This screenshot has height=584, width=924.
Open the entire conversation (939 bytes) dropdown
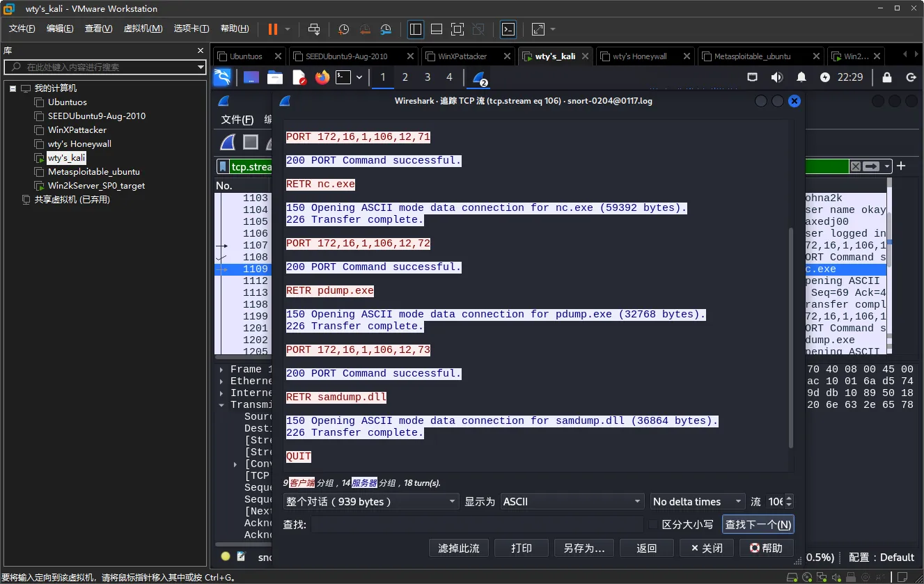click(371, 501)
